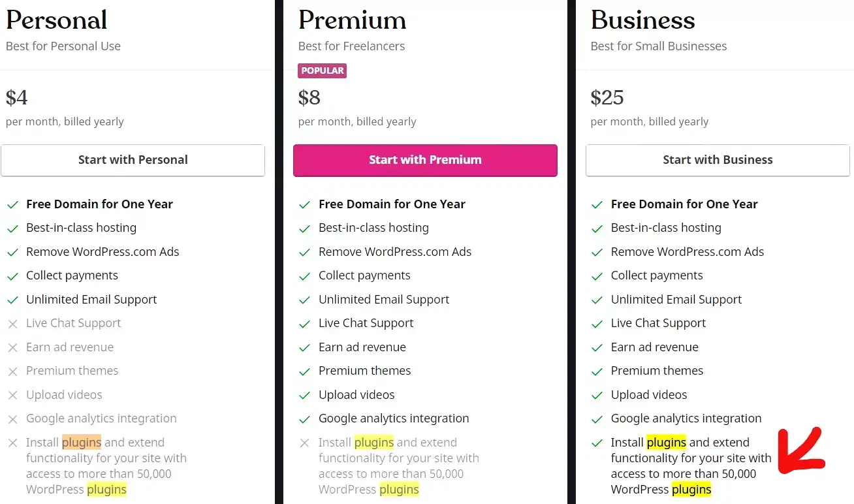Click Best for Freelancers text under Premium

click(x=351, y=46)
